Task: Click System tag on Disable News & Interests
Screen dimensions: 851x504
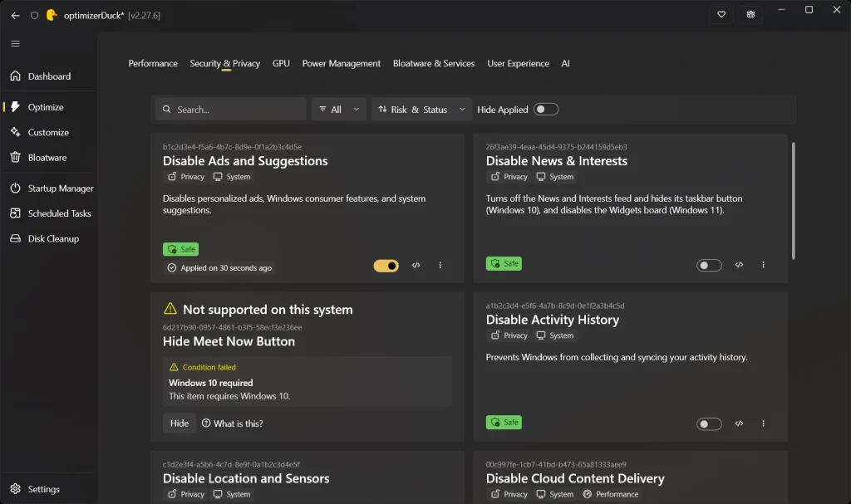Action: [x=554, y=177]
